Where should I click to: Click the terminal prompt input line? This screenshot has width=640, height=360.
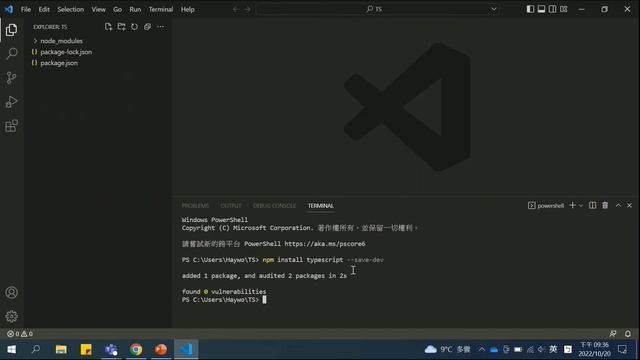(x=264, y=300)
